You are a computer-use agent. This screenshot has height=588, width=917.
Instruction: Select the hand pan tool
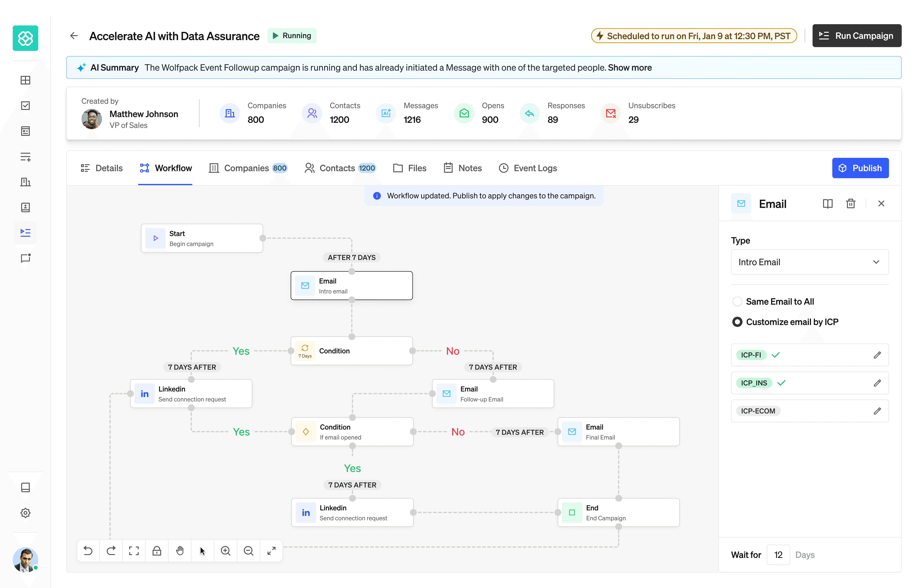coord(180,551)
